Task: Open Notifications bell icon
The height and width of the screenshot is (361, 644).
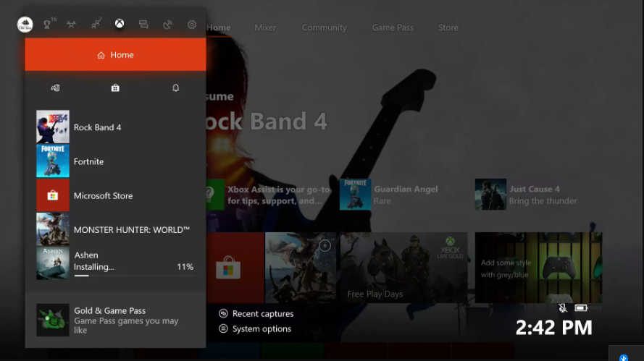Action: (176, 88)
